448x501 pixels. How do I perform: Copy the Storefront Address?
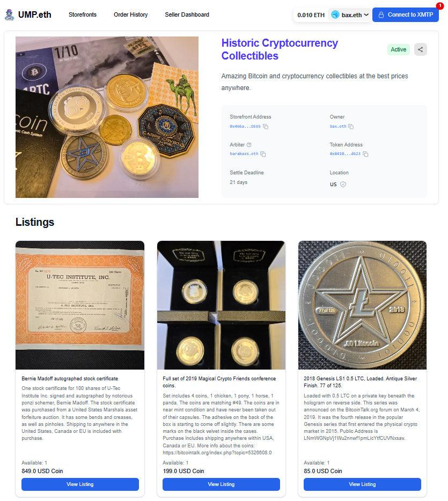(x=266, y=127)
